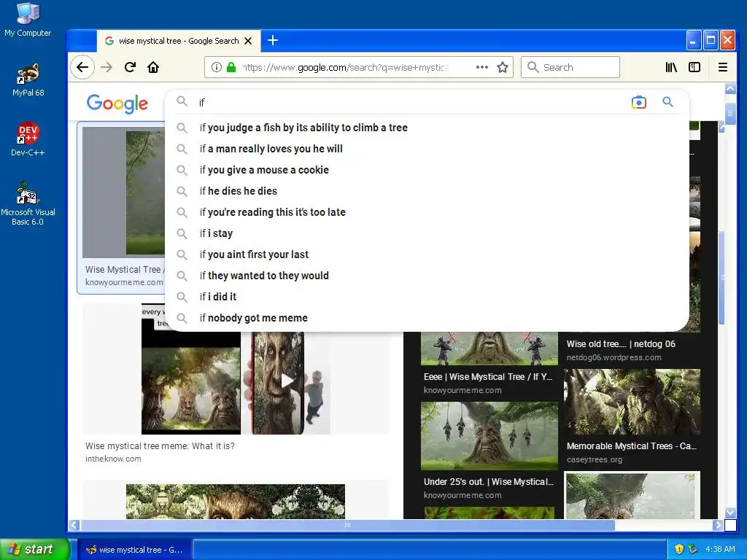Open 'Eeee | Wise Mystical Tree' result
This screenshot has width=747, height=560.
(x=488, y=377)
